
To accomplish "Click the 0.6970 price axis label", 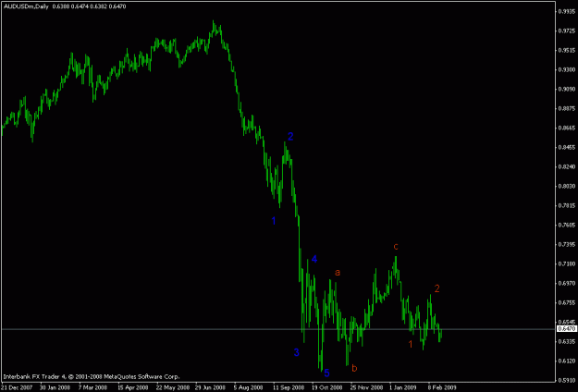I will [x=567, y=283].
